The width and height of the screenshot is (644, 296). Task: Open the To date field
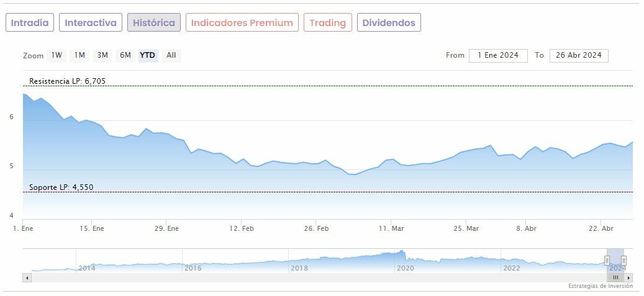(579, 55)
